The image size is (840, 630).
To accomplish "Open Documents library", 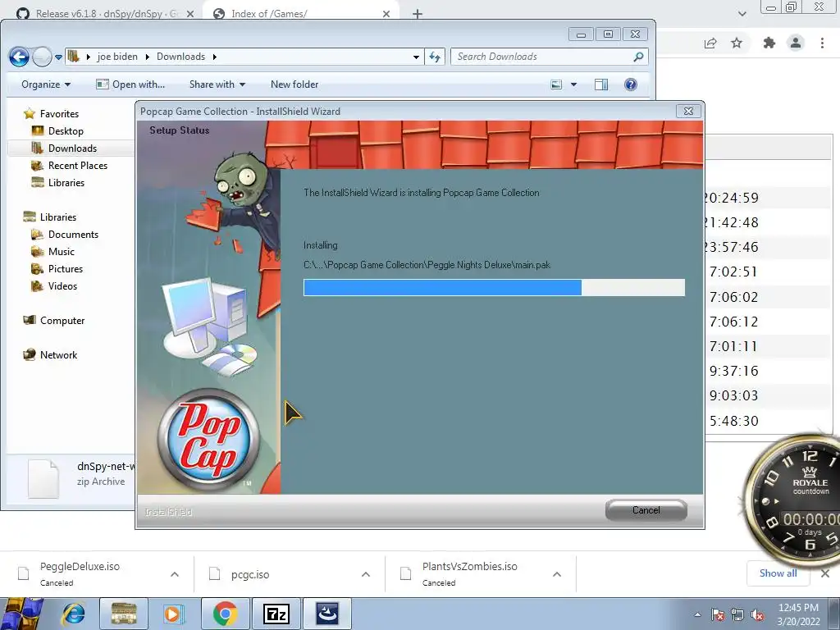I will point(73,234).
